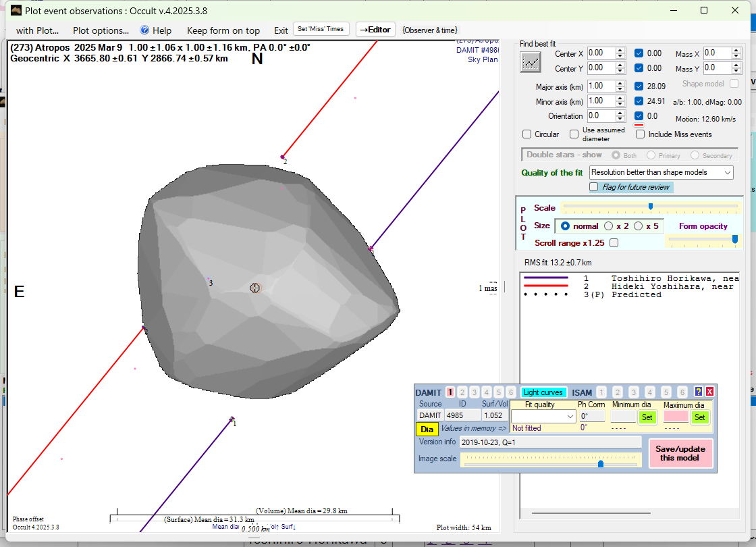Select the x 2 plot size radio button
This screenshot has height=547, width=756.
(x=608, y=226)
